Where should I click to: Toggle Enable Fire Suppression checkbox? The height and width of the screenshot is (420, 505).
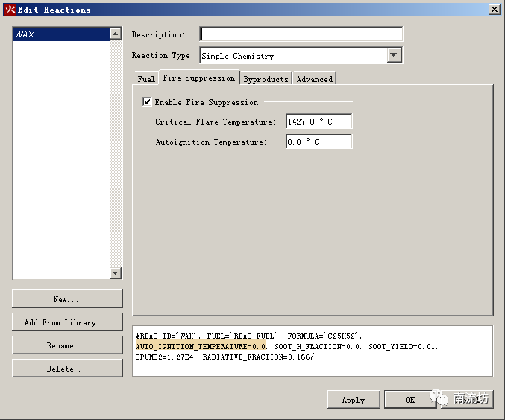147,102
